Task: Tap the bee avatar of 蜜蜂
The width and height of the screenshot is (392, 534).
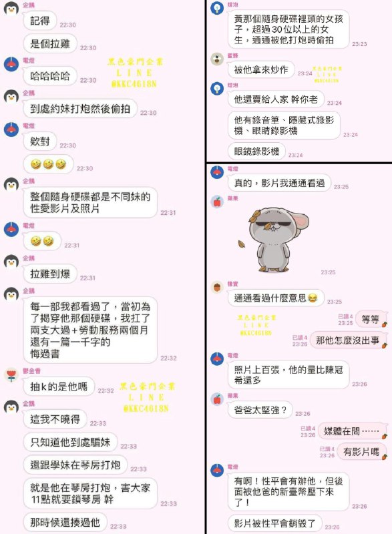Action: pos(217,59)
